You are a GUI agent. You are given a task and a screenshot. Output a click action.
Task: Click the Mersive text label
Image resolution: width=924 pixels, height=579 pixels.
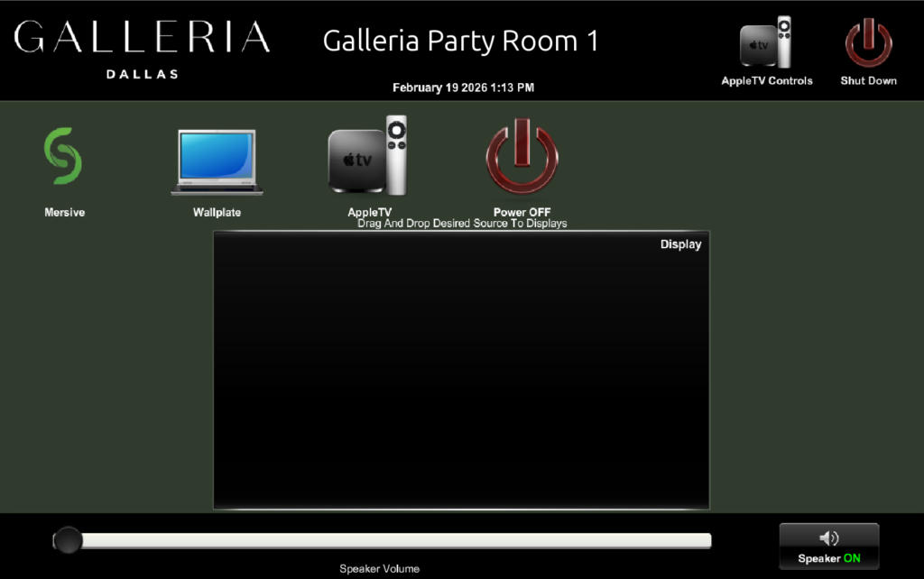point(64,213)
